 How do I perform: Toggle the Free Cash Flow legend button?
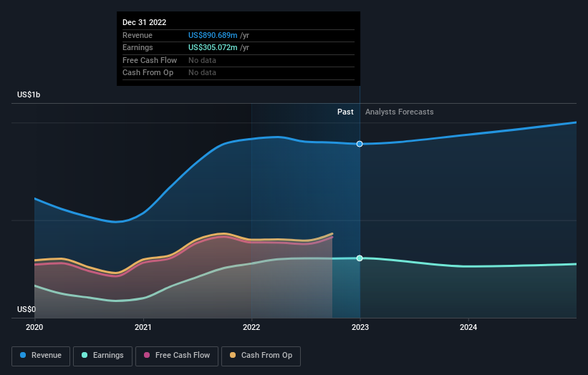[x=177, y=356]
